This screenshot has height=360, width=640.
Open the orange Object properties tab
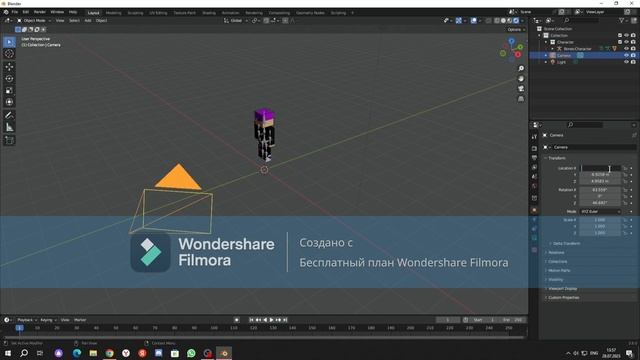coord(534,210)
